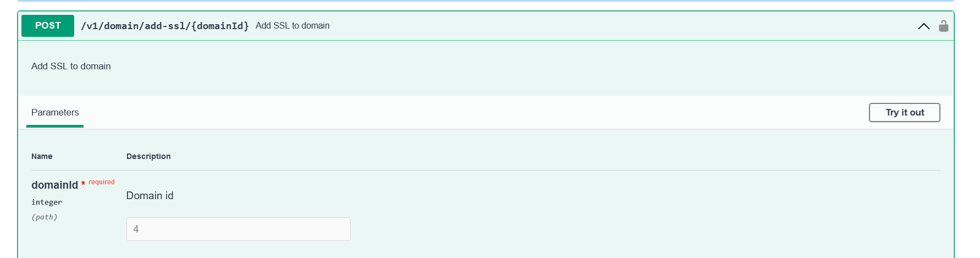
Task: Click the green underline below the Parameters tab
Action: tap(55, 127)
